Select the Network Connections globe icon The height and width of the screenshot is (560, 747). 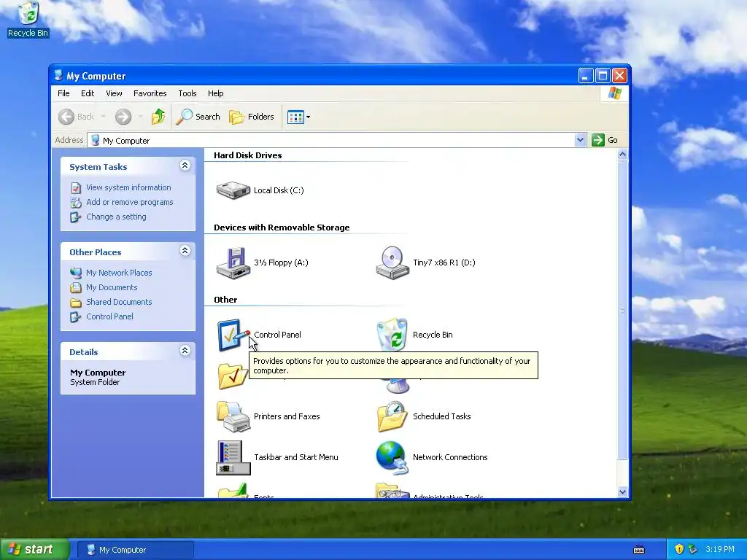(x=392, y=458)
